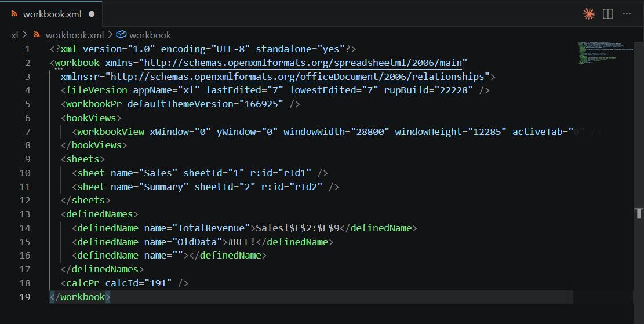Click the r:id value "rId2"
644x324 pixels.
(x=305, y=187)
